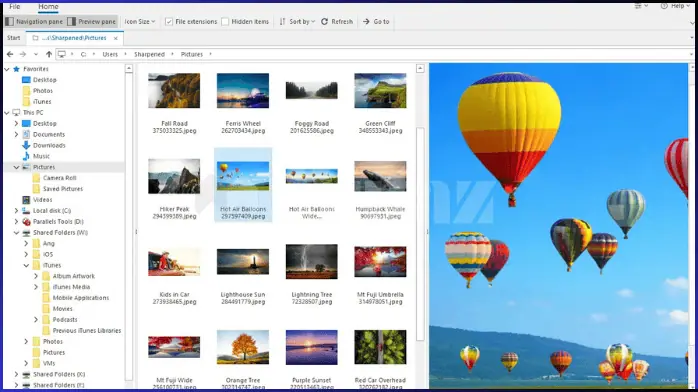
Task: Select the Kids in Car thumbnail
Action: pos(174,263)
